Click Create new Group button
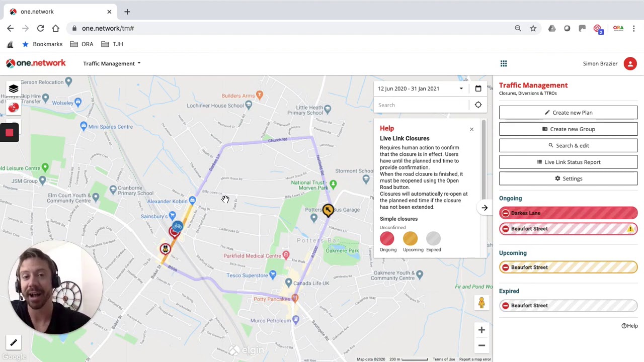The height and width of the screenshot is (362, 644). [x=568, y=129]
